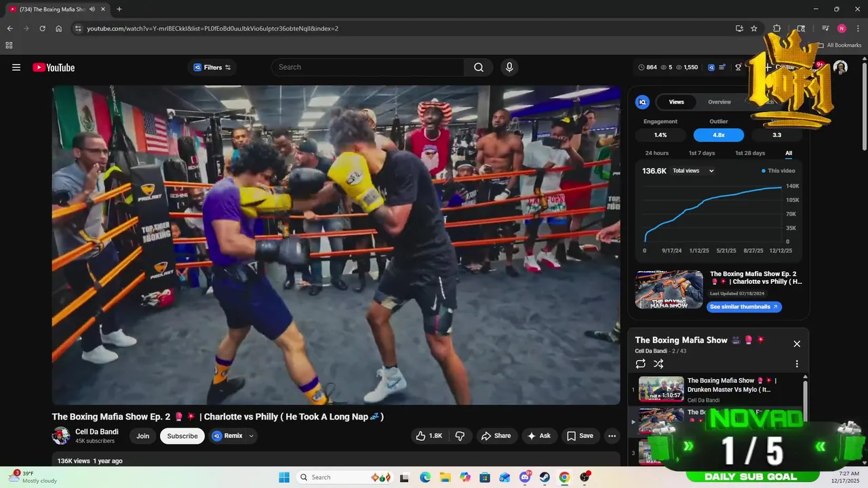Open OBS Studio from taskbar

coord(585,477)
